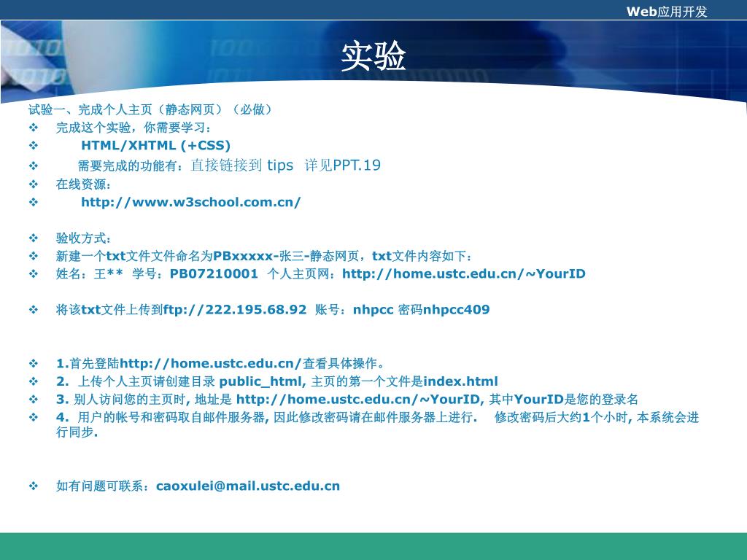Click the text 在线资源：
Image resolution: width=747 pixels, height=560 pixels.
click(x=84, y=184)
